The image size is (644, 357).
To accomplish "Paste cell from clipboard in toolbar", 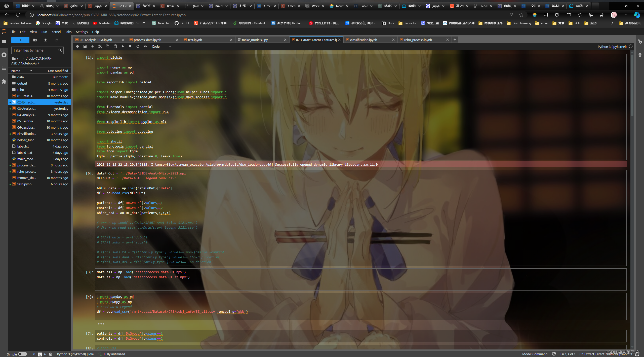I will (x=115, y=47).
